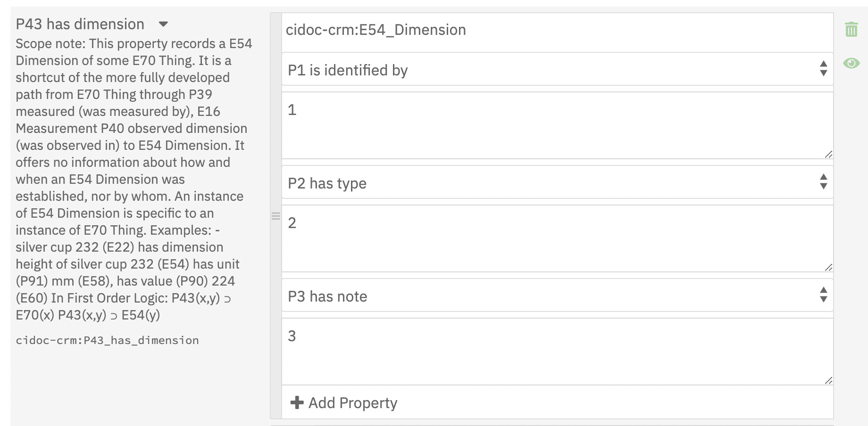868x426 pixels.
Task: Click resize grip of the text area containing 2
Action: point(828,267)
